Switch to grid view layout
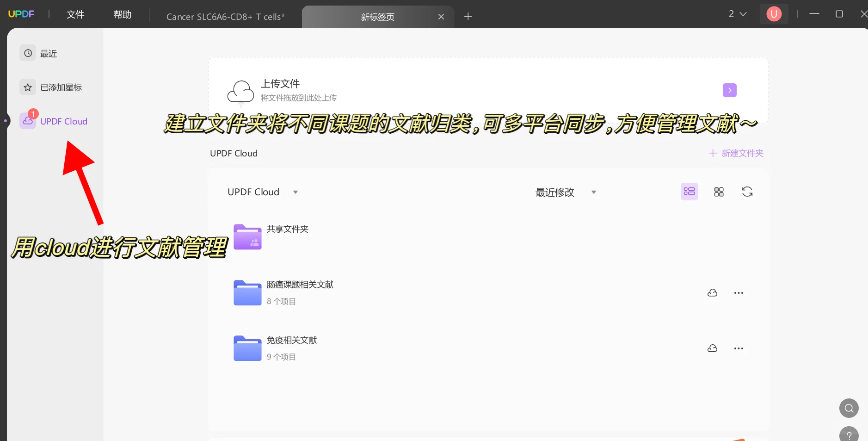 tap(719, 192)
